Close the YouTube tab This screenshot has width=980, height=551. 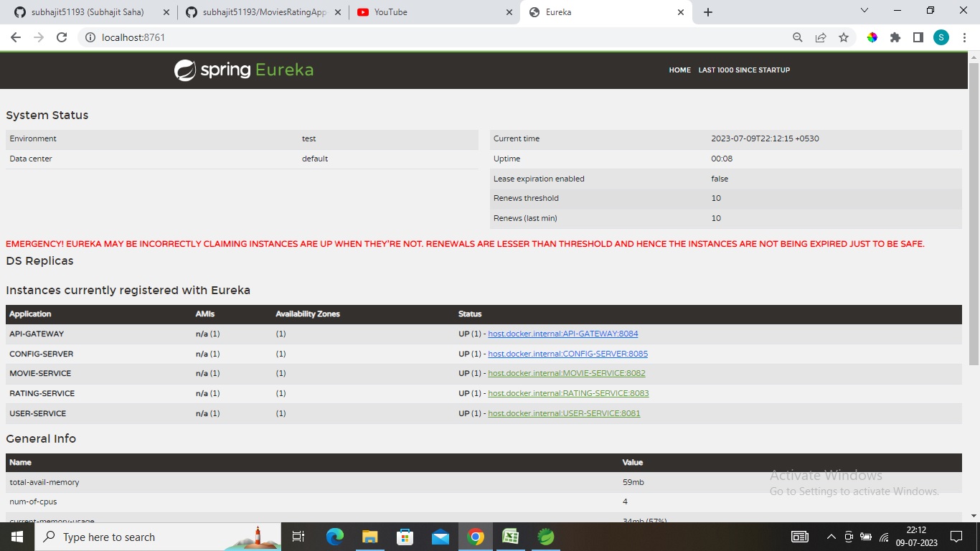[509, 12]
